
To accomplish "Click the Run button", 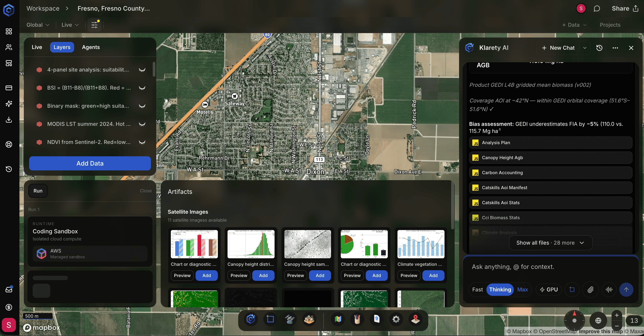I will (38, 191).
